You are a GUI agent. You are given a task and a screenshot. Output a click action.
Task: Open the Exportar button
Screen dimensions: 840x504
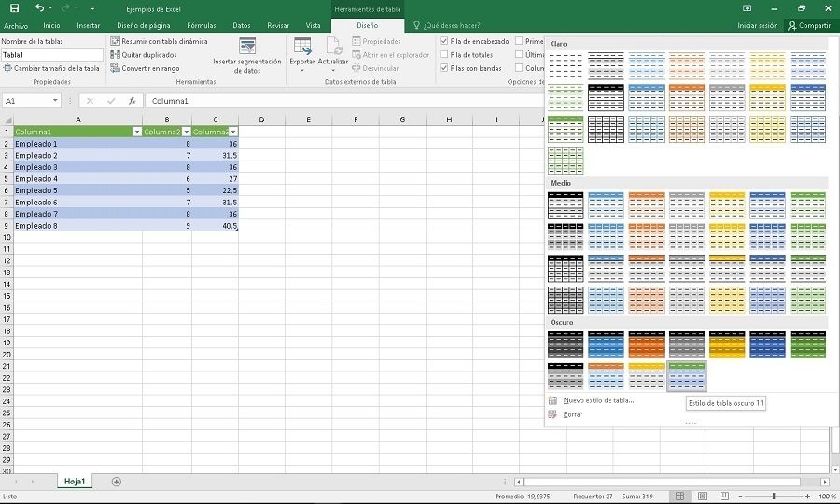[302, 56]
